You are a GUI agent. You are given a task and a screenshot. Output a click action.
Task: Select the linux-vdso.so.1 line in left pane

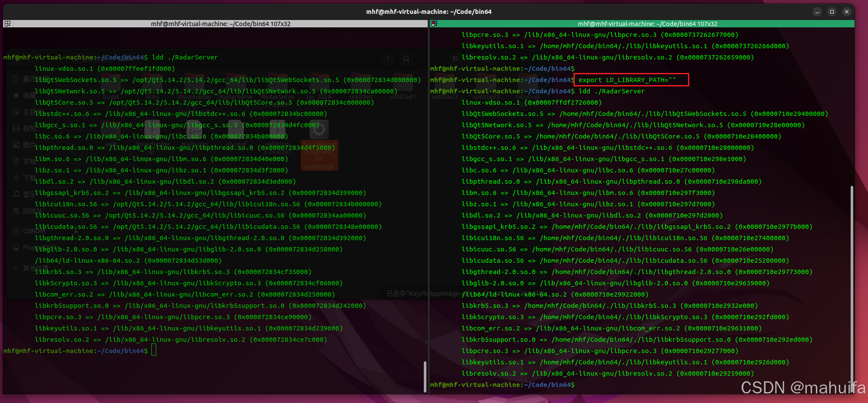(105, 69)
